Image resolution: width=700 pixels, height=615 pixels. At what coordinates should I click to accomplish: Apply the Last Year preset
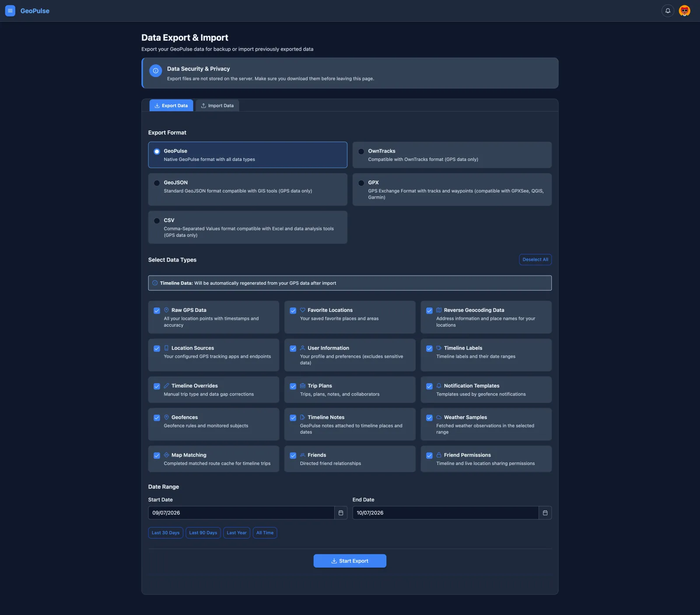(x=237, y=533)
